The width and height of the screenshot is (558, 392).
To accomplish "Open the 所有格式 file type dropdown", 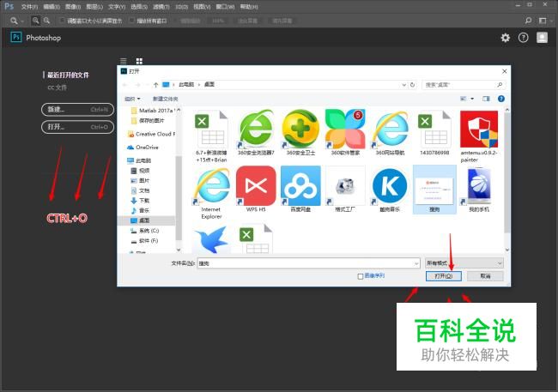I will coord(464,263).
